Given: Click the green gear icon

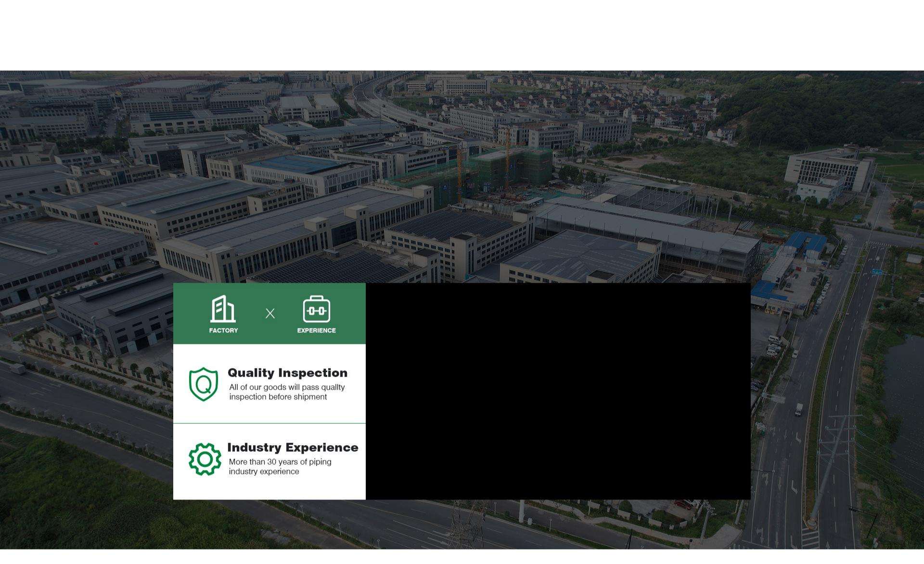Looking at the screenshot, I should [205, 459].
